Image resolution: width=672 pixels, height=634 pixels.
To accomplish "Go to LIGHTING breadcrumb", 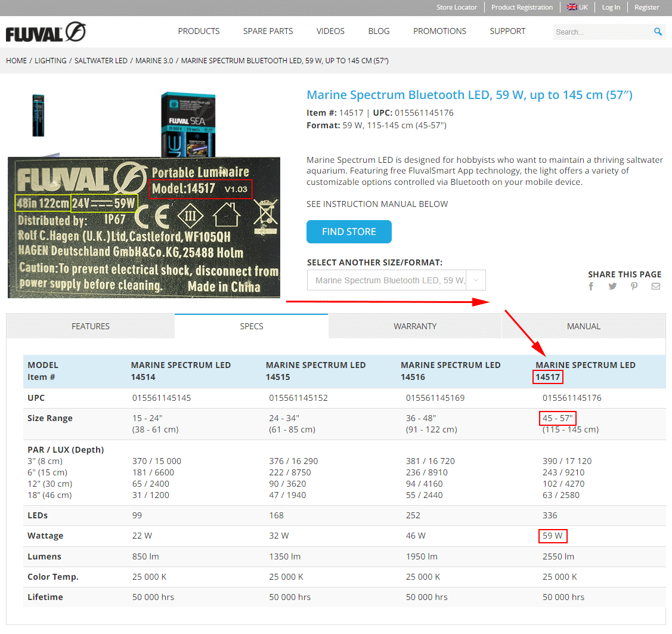I will tap(51, 61).
